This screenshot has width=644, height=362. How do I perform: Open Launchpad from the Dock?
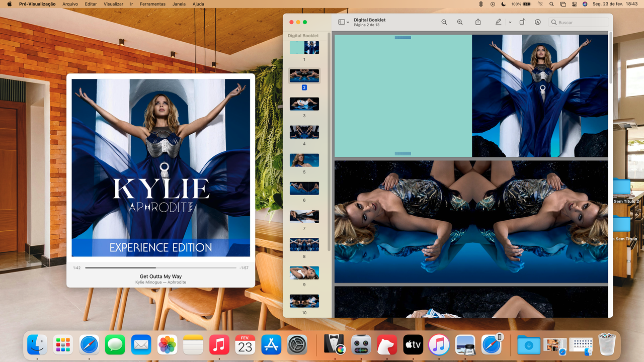point(63,345)
